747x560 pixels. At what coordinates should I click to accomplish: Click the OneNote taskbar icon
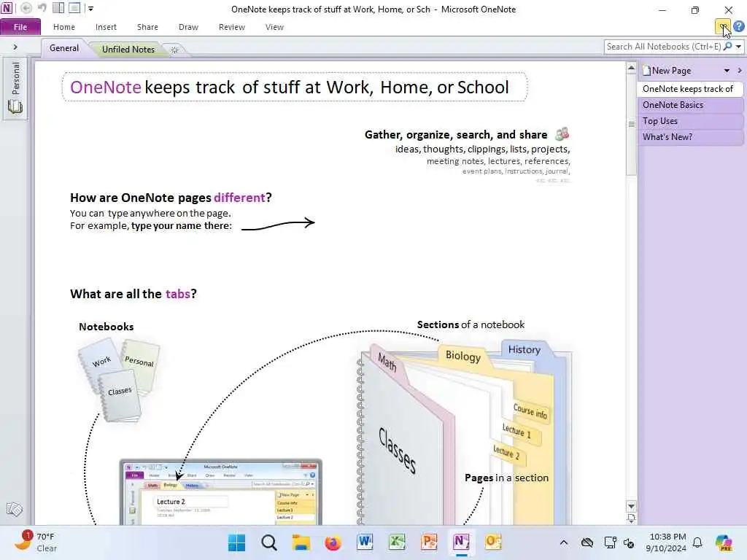(461, 542)
